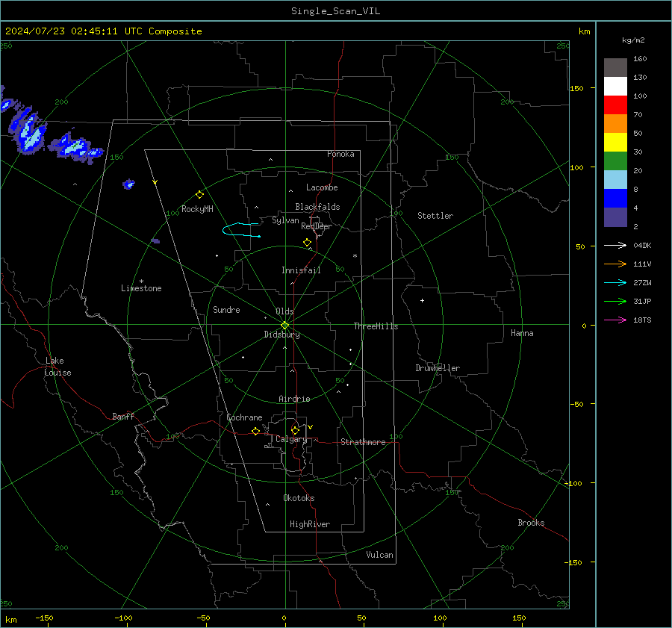
Task: Click the asterisk marker above Limestone
Action: click(x=141, y=282)
